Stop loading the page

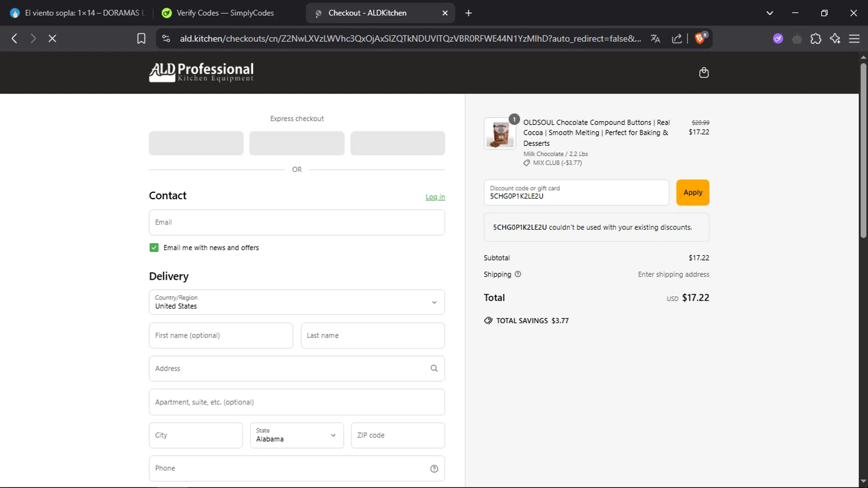click(52, 38)
